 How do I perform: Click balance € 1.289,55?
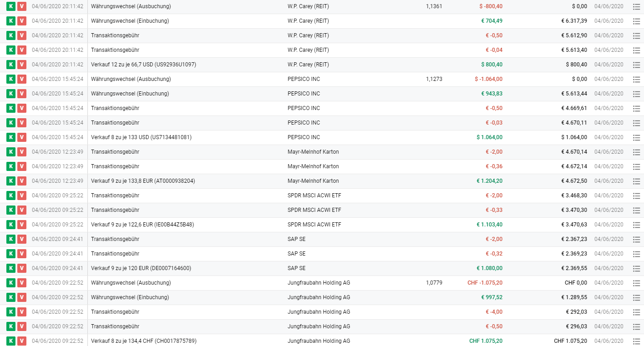point(574,297)
